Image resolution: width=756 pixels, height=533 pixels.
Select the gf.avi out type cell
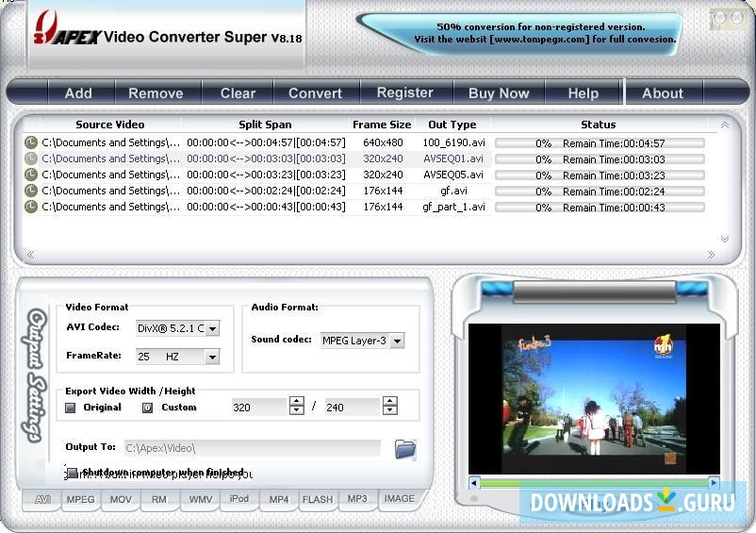tap(453, 191)
